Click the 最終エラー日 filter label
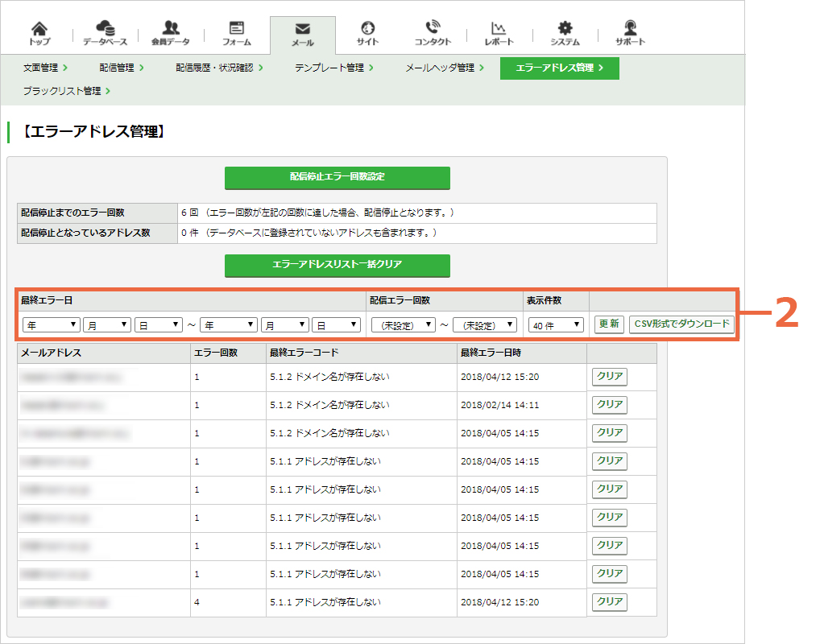Screen dimensions: 820x644 [47, 300]
